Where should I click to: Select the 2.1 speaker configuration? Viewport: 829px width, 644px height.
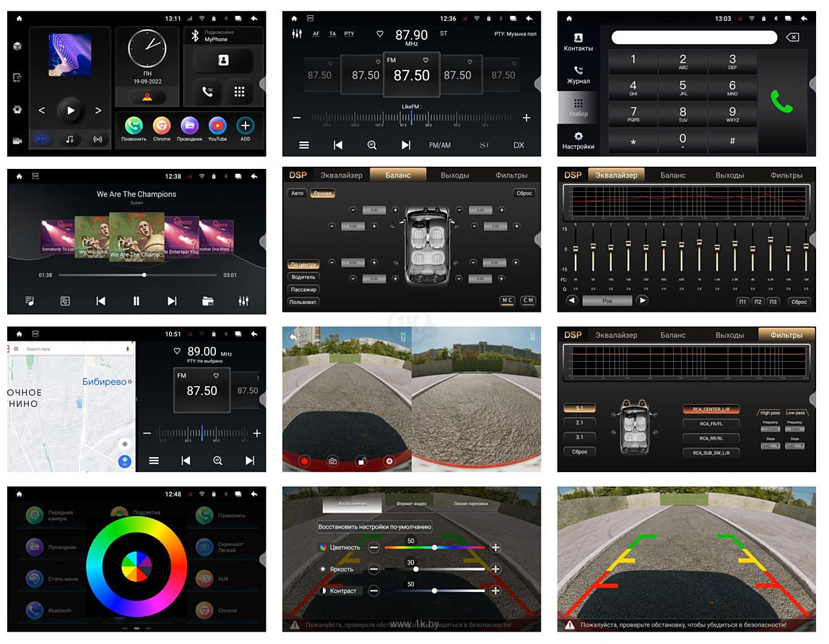tap(579, 422)
